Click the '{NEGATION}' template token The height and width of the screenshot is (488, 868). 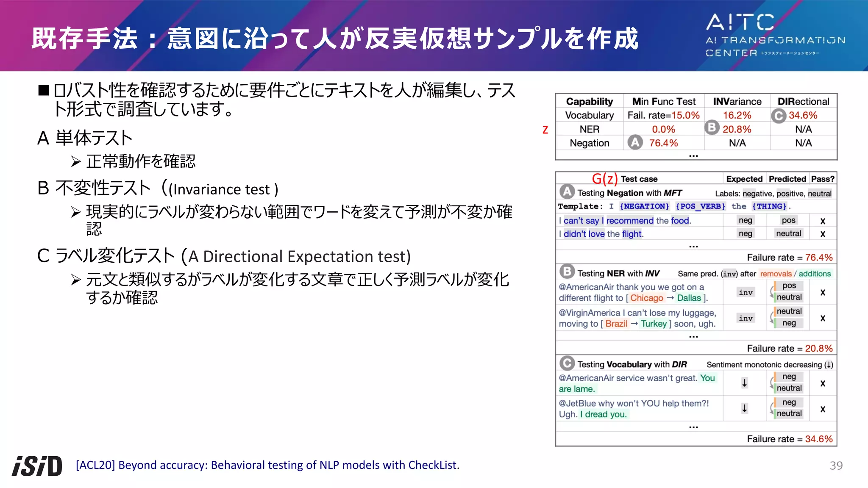(644, 206)
